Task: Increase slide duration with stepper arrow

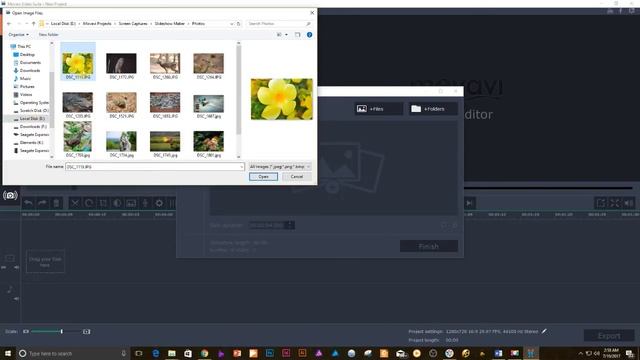Action: (x=291, y=223)
